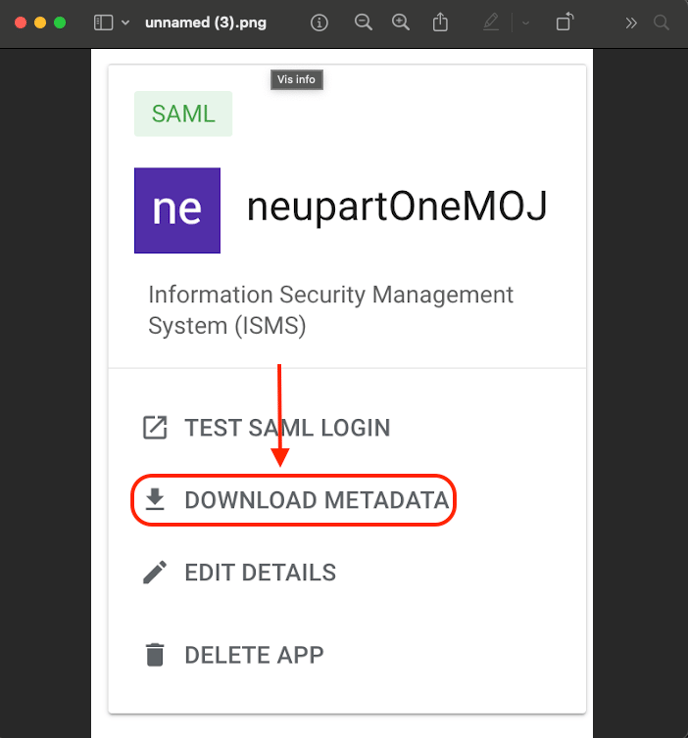
Task: Zoom out of the image
Action: pos(363,23)
